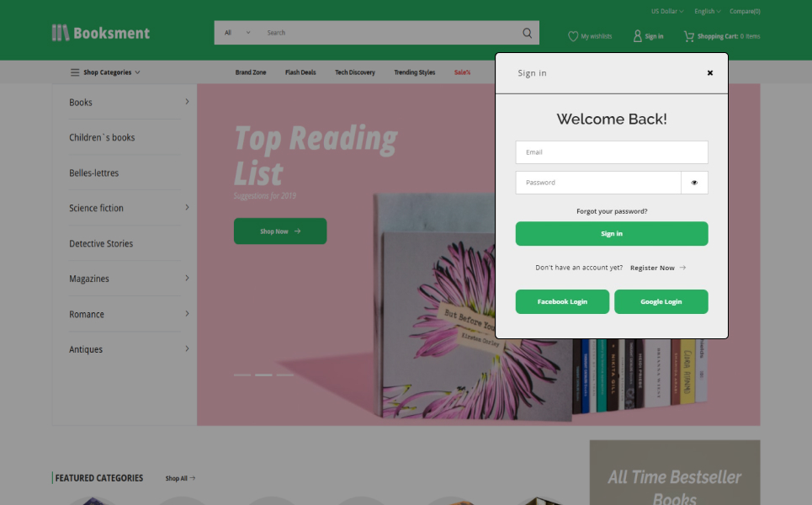Focus the Password input field
Viewport: 812px width, 505px height.
click(598, 183)
